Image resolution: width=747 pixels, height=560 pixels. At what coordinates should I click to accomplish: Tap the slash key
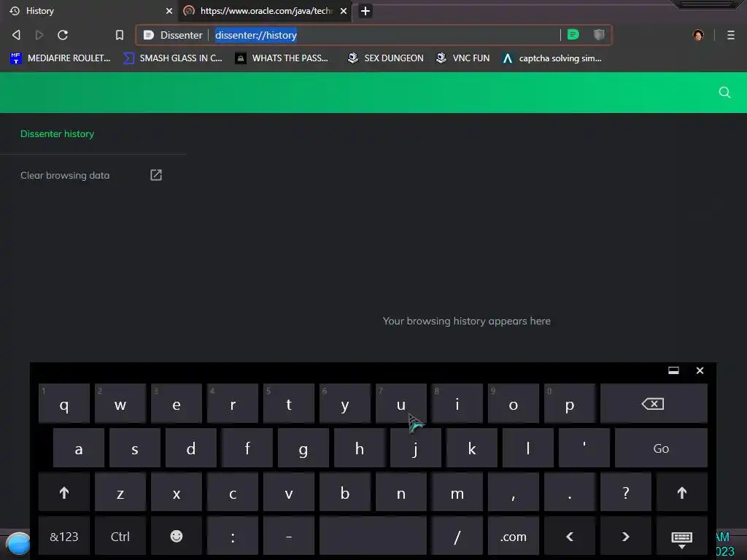click(457, 537)
